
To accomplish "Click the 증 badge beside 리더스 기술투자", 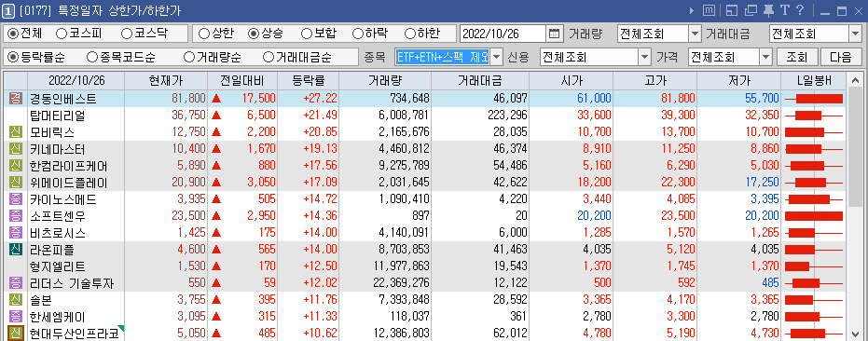I will (x=16, y=283).
